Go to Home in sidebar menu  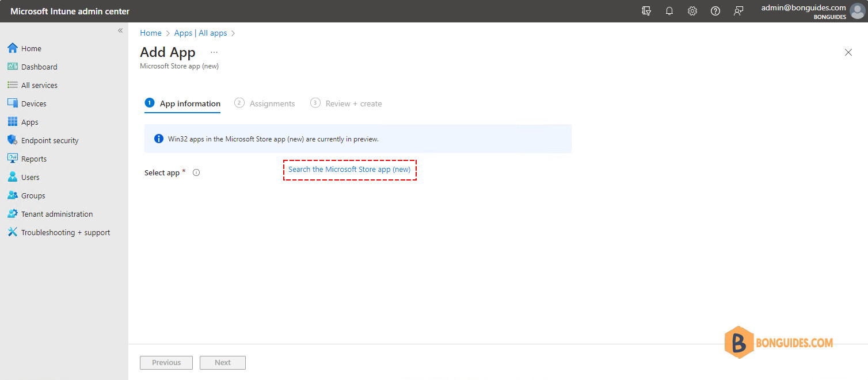click(31, 49)
